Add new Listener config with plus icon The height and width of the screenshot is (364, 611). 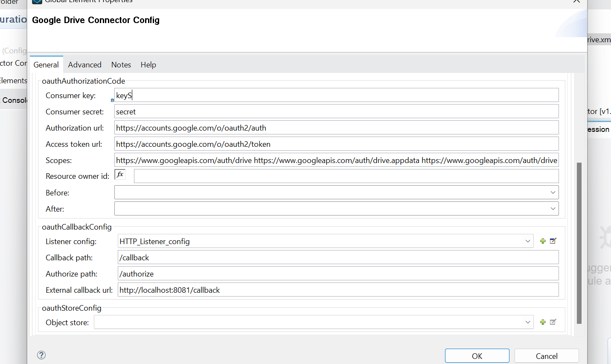click(543, 241)
